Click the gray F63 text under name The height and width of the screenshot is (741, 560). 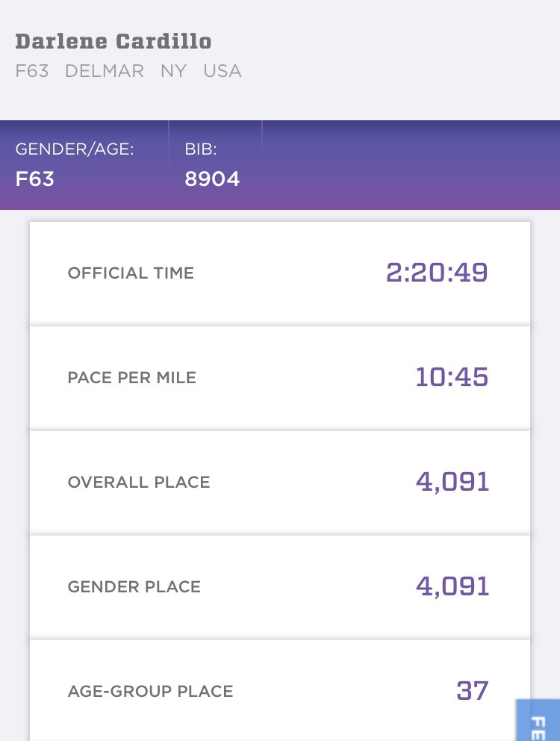click(32, 72)
